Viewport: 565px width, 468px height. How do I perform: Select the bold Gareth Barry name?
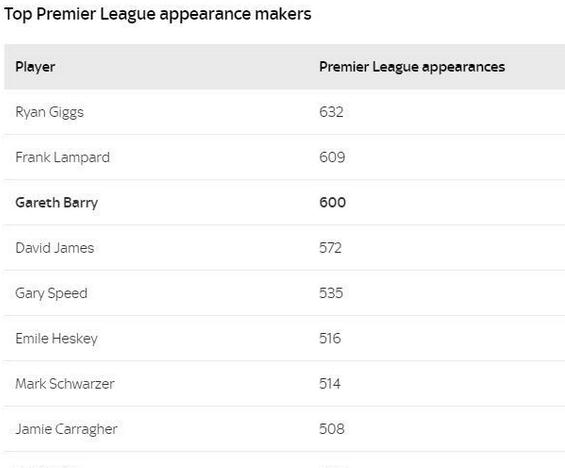[x=57, y=203]
